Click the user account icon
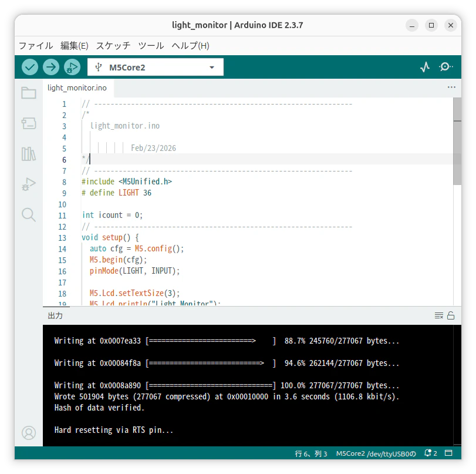The image size is (476, 474). pyautogui.click(x=29, y=433)
